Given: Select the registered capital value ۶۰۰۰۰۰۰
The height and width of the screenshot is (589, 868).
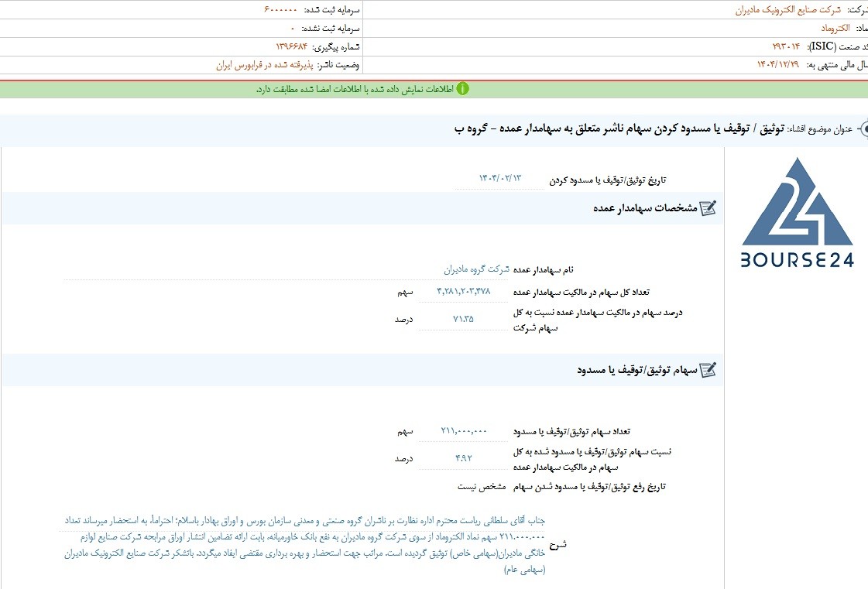Looking at the screenshot, I should click(280, 10).
